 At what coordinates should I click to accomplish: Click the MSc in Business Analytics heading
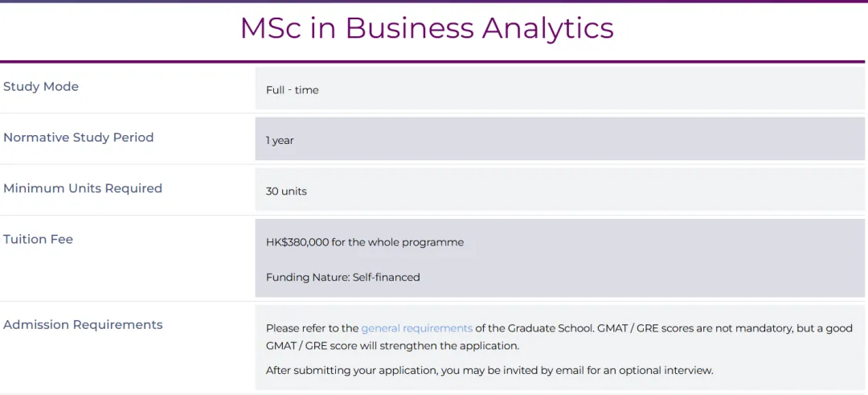tap(427, 28)
